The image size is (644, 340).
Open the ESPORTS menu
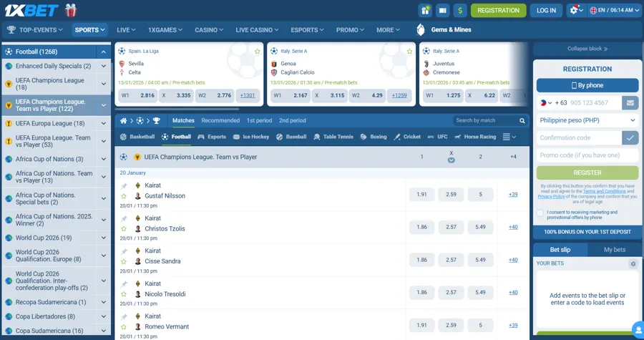tap(307, 30)
